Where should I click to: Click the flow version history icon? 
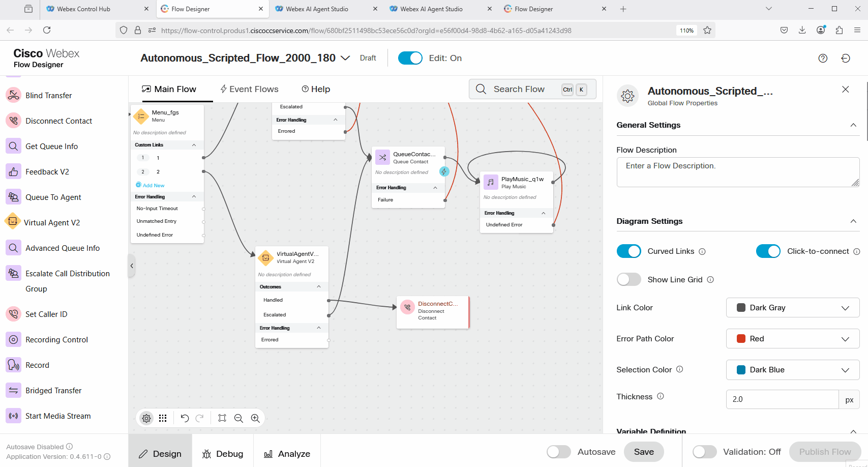[846, 59]
